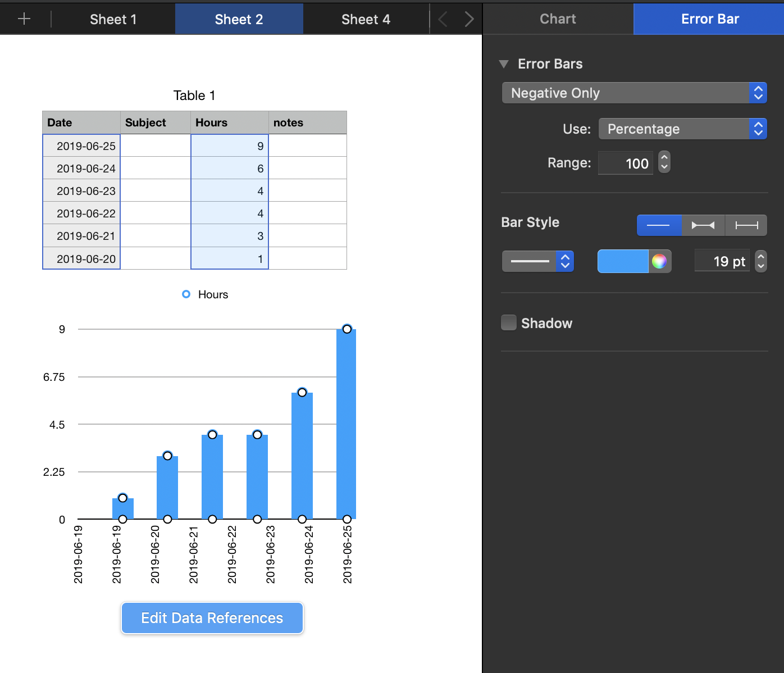This screenshot has width=784, height=673.
Task: Select the Error Bar inspector tab
Action: coord(710,19)
